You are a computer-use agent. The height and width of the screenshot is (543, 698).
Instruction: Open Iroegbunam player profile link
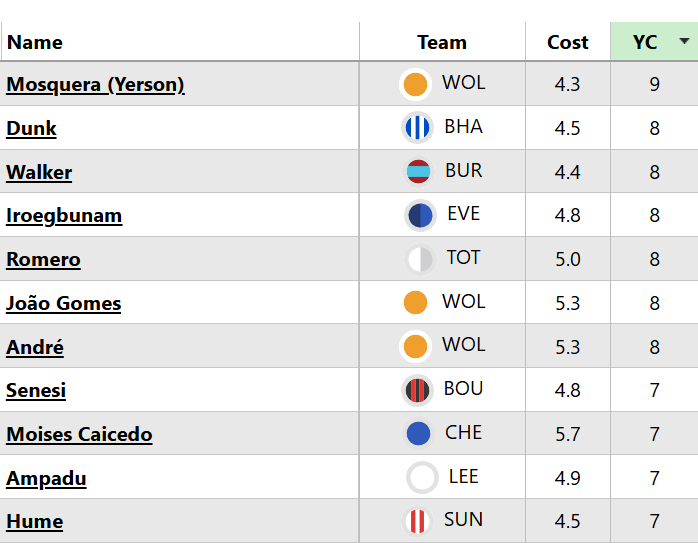coord(64,215)
